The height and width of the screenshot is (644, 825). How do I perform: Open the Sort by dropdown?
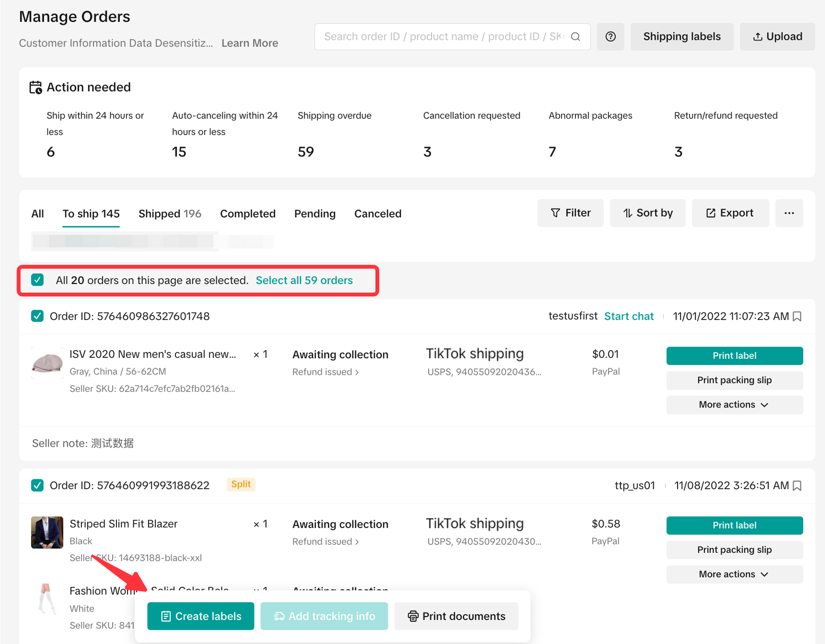pyautogui.click(x=647, y=213)
